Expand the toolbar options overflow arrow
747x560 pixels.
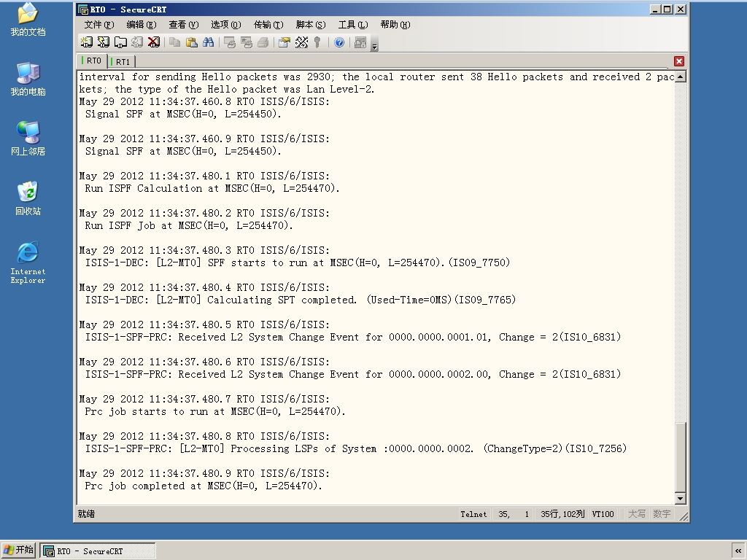point(374,46)
